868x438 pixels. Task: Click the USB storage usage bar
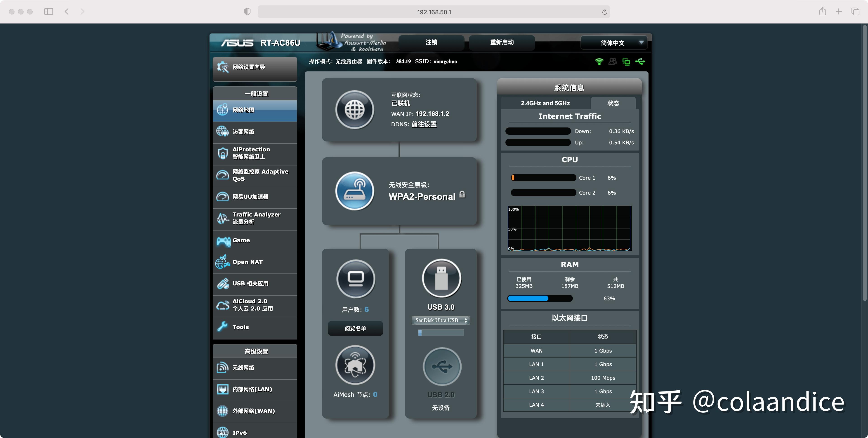pos(441,333)
